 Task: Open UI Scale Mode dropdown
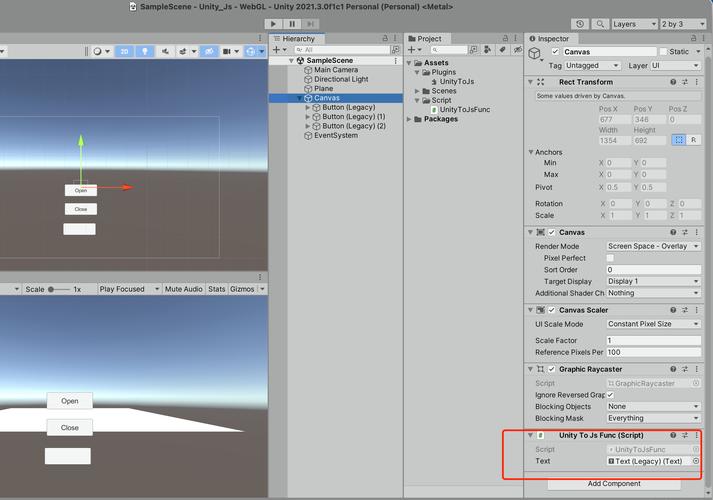coord(653,324)
